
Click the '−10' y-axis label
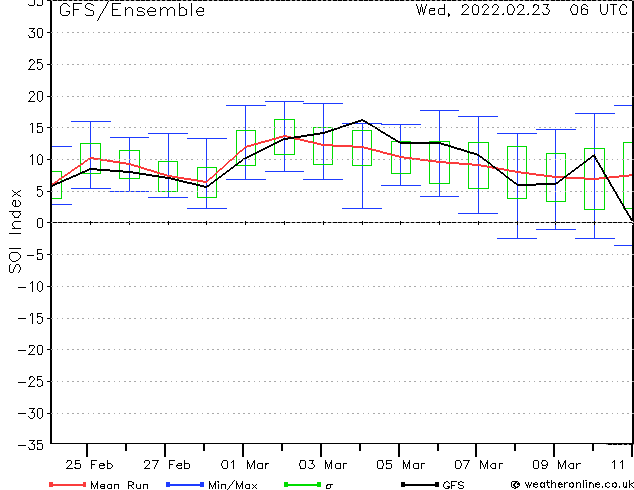31,287
